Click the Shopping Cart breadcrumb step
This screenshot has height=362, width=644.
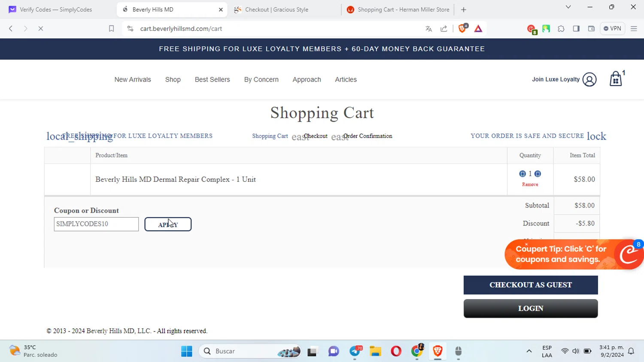[x=270, y=136]
